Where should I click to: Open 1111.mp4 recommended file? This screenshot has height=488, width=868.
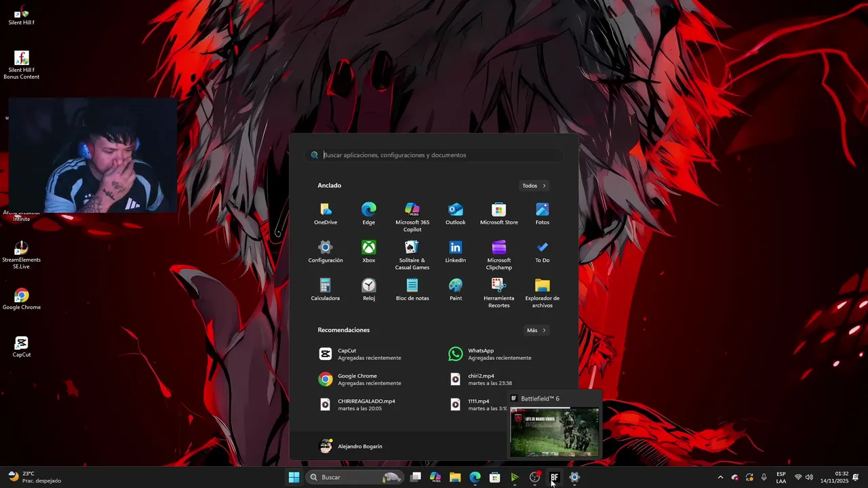click(478, 404)
